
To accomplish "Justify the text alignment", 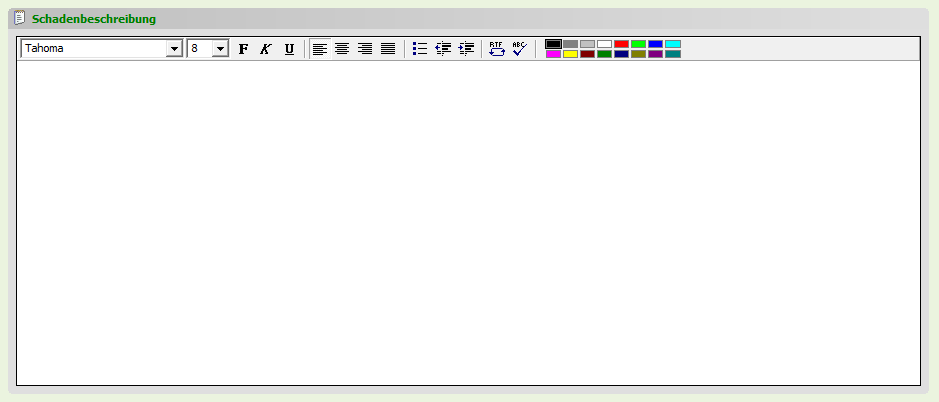I will (x=388, y=49).
